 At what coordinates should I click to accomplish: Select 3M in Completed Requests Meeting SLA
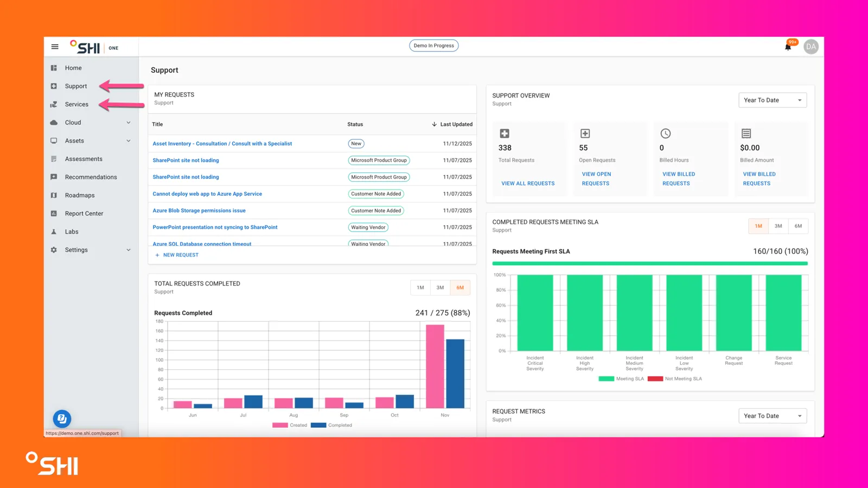(778, 226)
